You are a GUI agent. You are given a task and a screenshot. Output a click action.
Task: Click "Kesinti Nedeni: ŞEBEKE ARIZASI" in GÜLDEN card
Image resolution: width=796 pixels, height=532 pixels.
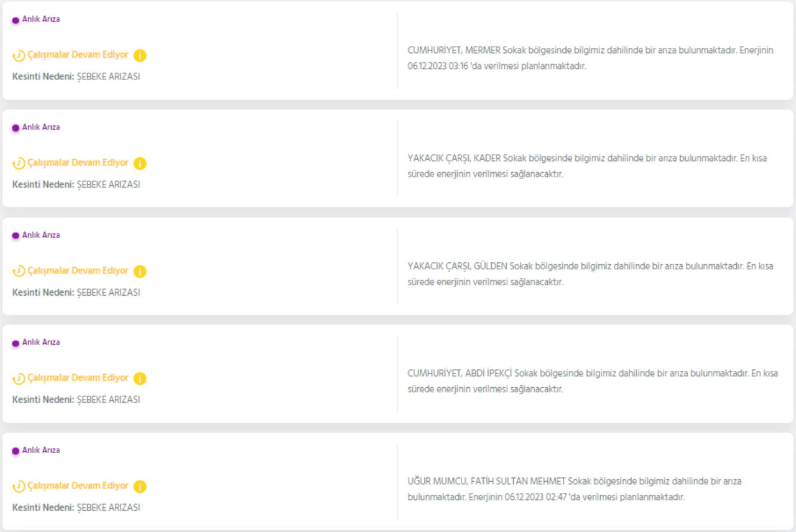pyautogui.click(x=76, y=293)
